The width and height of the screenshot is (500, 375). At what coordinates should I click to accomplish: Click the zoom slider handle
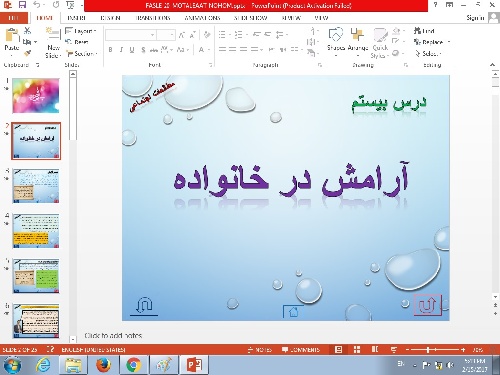pyautogui.click(x=428, y=350)
